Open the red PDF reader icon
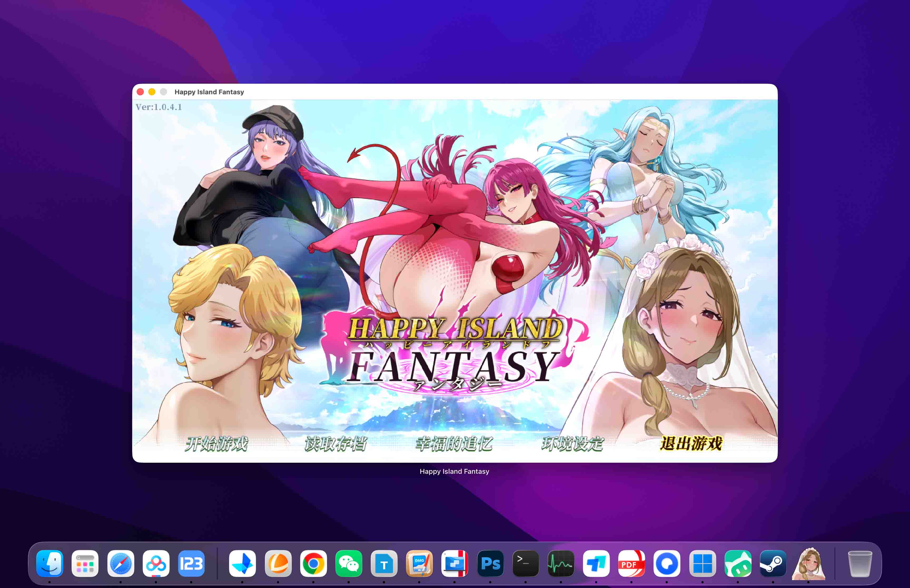Image resolution: width=910 pixels, height=588 pixels. [x=631, y=563]
